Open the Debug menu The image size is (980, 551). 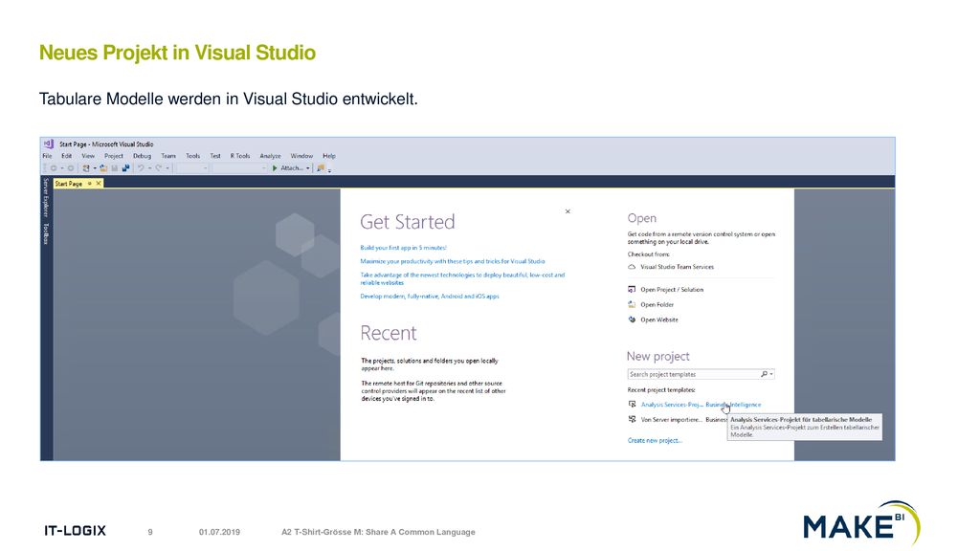(x=143, y=156)
